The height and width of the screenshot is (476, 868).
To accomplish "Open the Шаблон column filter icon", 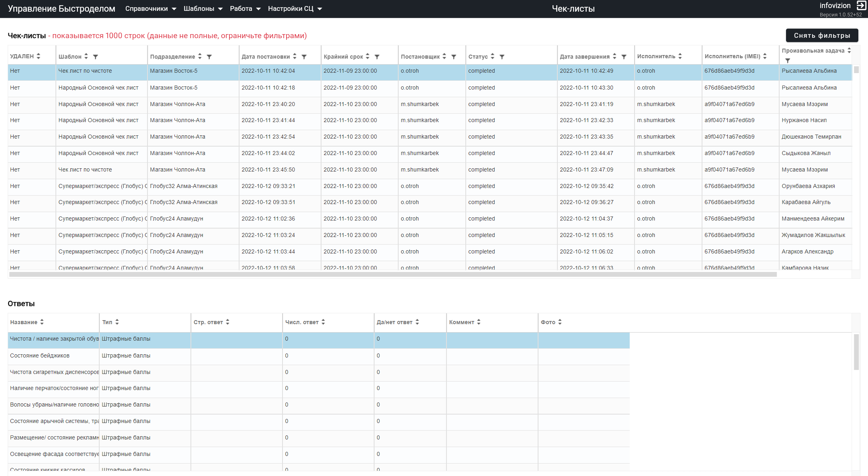I will [x=96, y=57].
